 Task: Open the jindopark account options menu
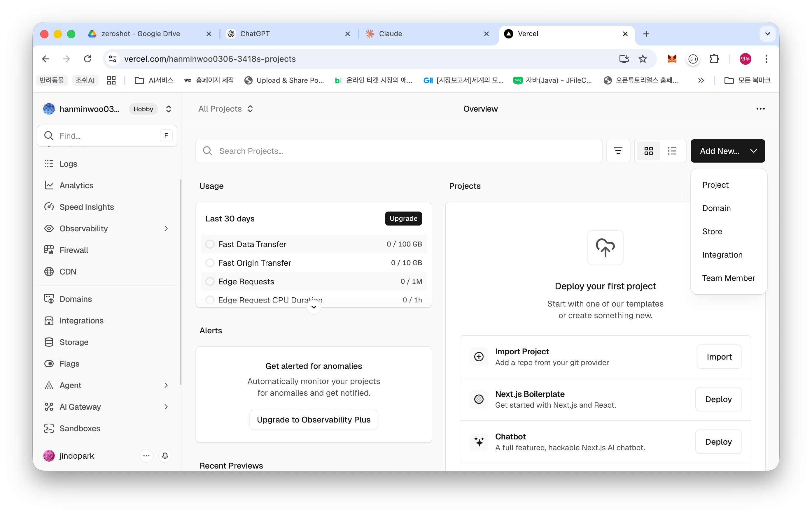(x=146, y=456)
